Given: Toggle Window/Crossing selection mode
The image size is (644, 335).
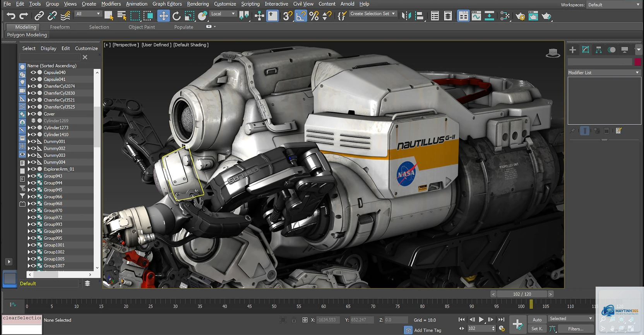Looking at the screenshot, I should tap(148, 16).
